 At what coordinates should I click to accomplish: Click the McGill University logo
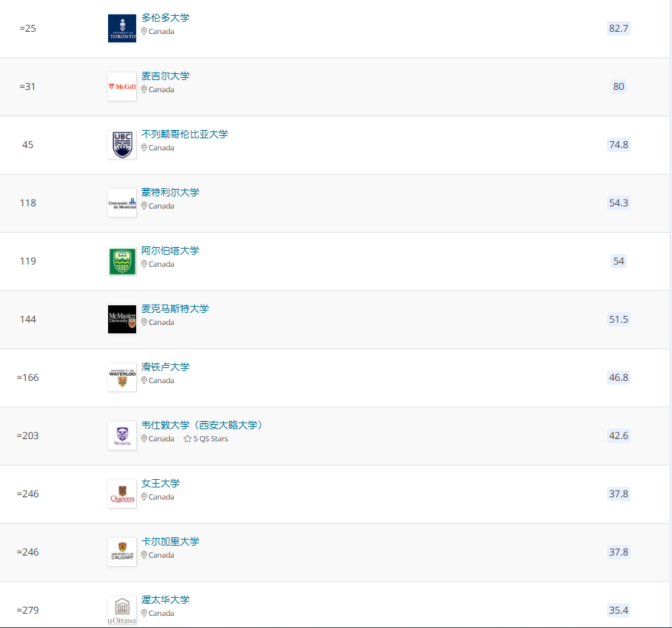122,87
